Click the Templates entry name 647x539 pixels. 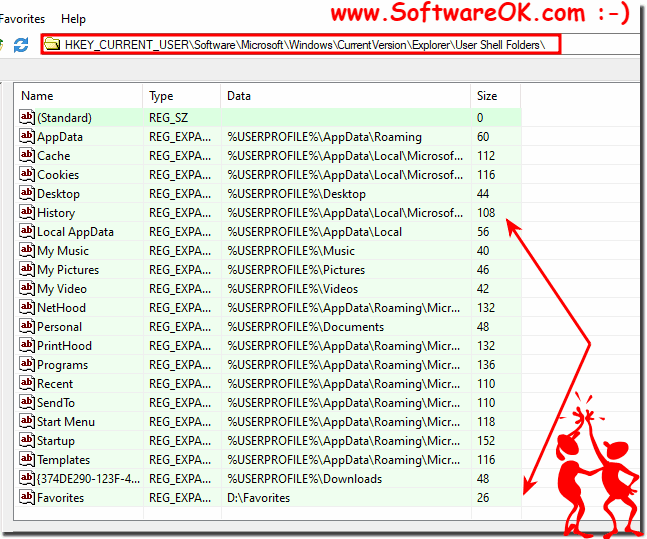63,460
